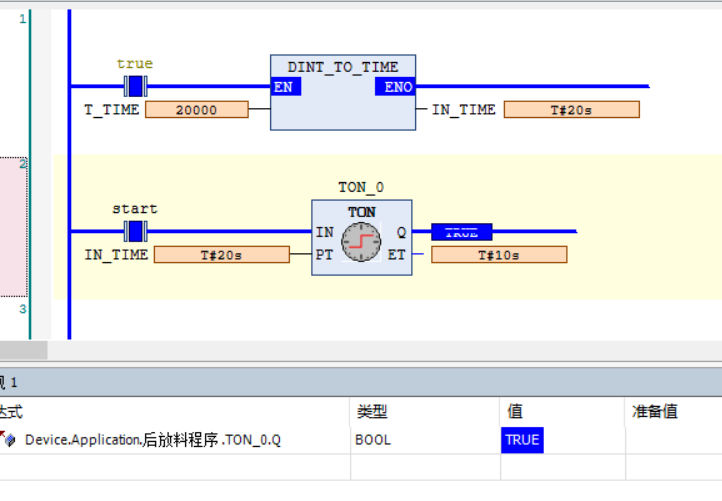Select the EN input pin
Image resolution: width=722 pixels, height=501 pixels.
286,87
